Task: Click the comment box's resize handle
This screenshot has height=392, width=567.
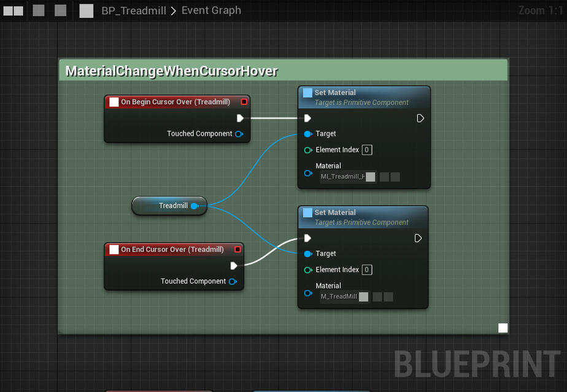Action: tap(503, 328)
